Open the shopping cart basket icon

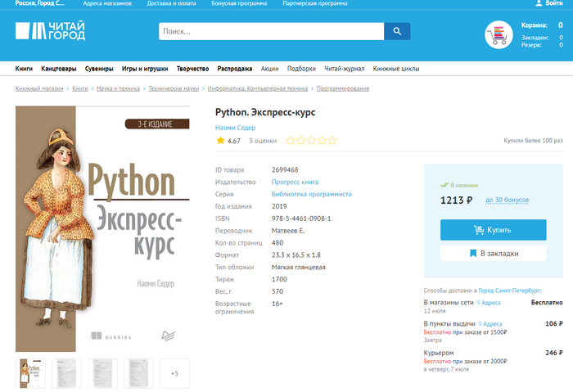(498, 35)
